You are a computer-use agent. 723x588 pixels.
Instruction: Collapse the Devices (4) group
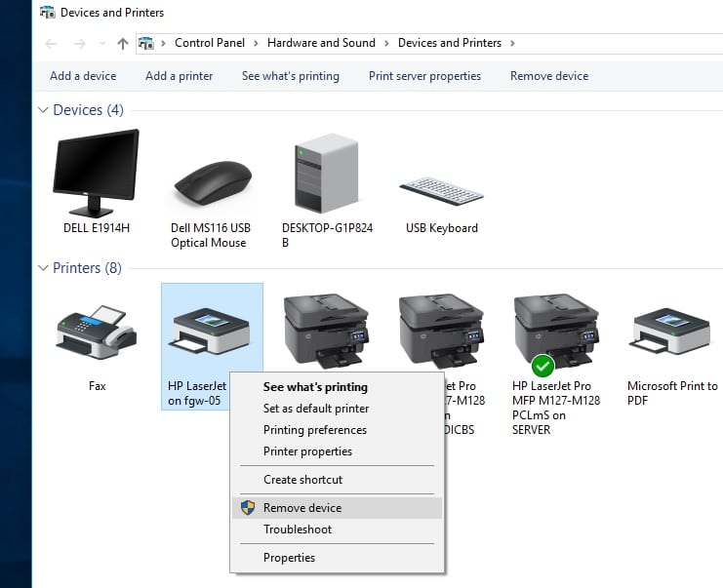point(43,110)
